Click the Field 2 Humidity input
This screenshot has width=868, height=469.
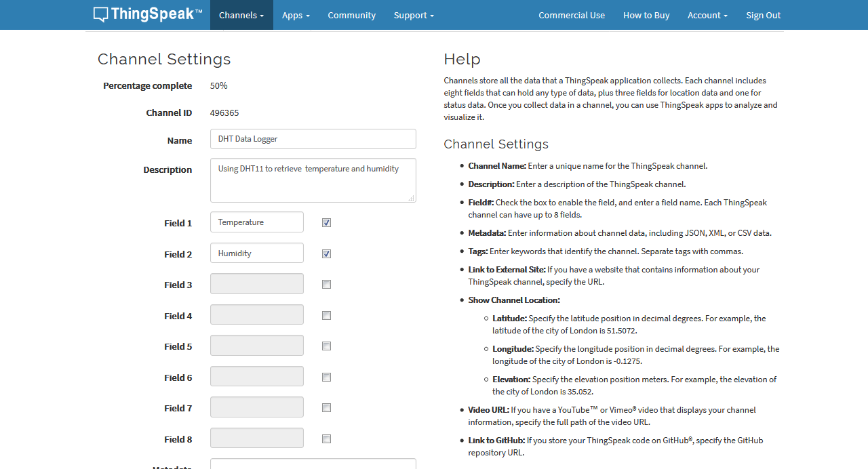click(x=257, y=253)
